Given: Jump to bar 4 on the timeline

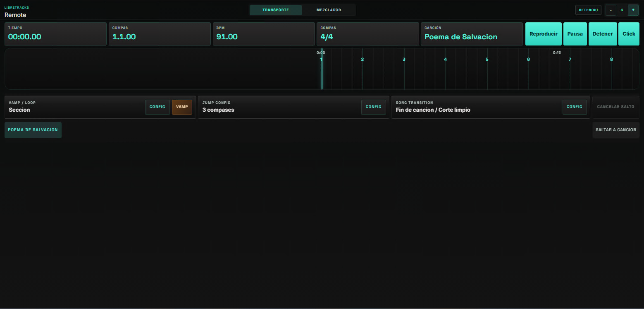Looking at the screenshot, I should coord(446,60).
